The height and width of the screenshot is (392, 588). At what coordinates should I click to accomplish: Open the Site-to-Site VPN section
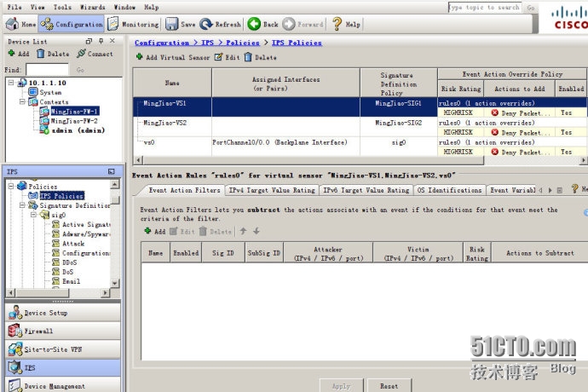(x=63, y=349)
